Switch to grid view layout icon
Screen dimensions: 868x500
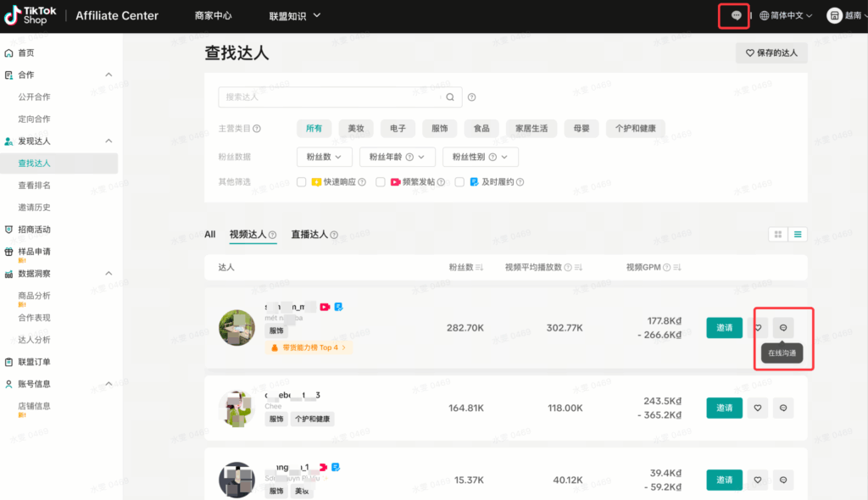[777, 234]
